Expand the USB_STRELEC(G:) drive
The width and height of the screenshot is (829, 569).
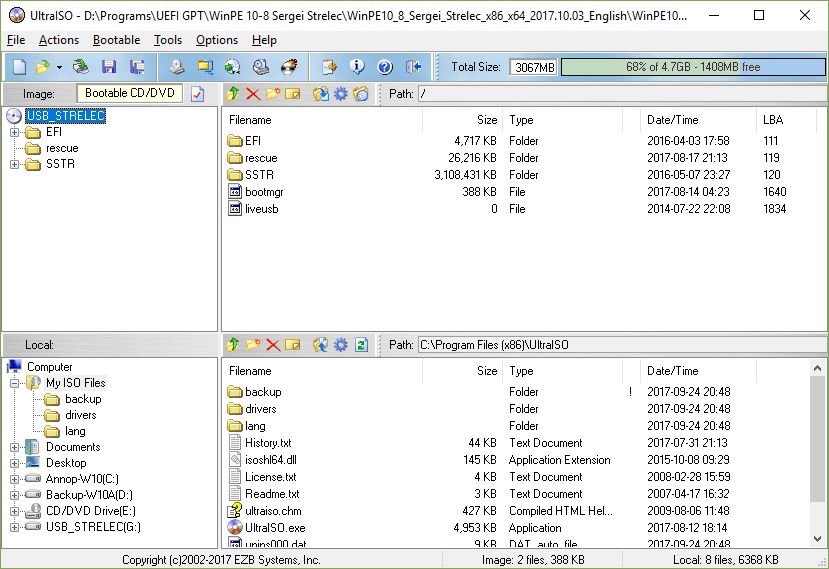coord(15,527)
